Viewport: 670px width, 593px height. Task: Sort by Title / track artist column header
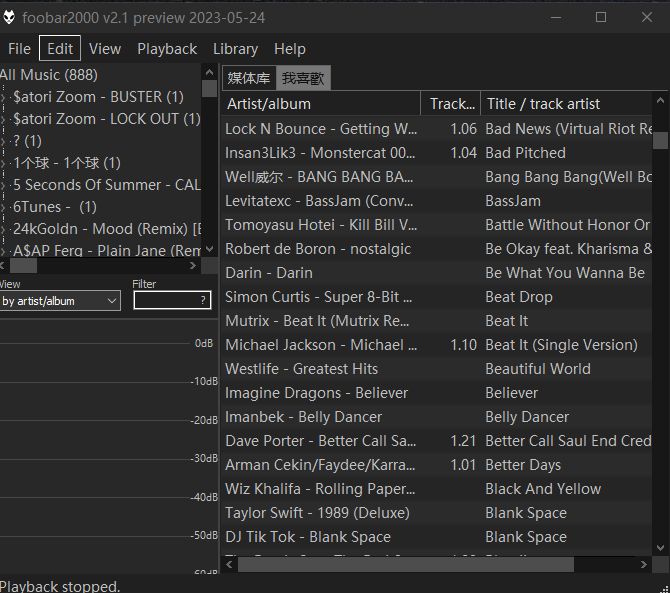[x=566, y=104]
